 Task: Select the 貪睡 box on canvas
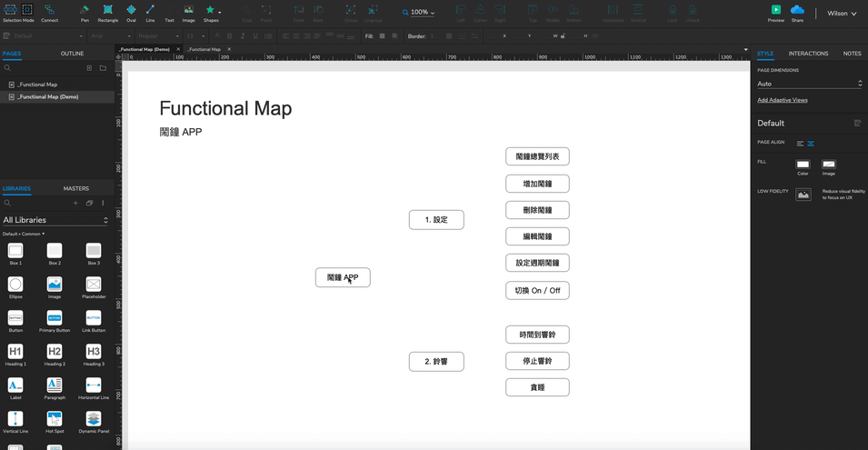(x=537, y=387)
